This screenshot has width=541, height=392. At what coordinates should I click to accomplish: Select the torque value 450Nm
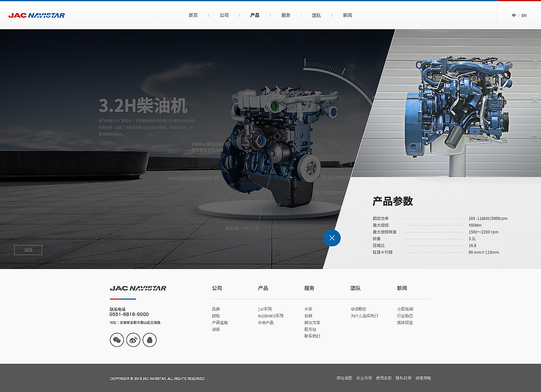coord(475,225)
